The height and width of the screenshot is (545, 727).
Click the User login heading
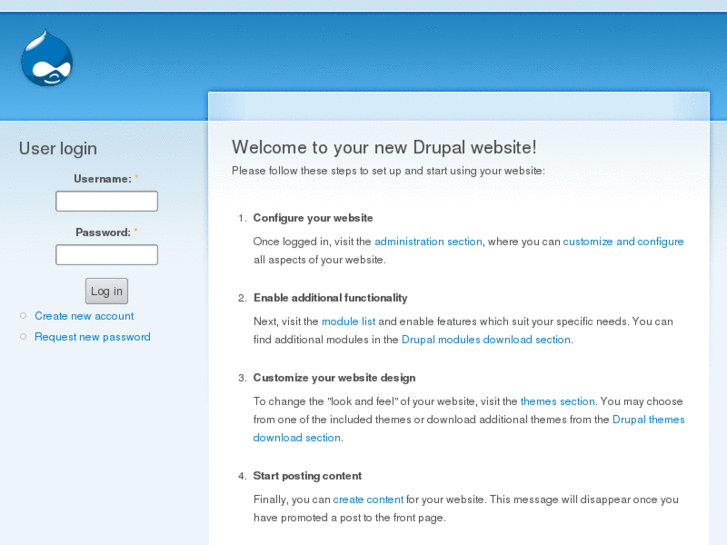58,148
